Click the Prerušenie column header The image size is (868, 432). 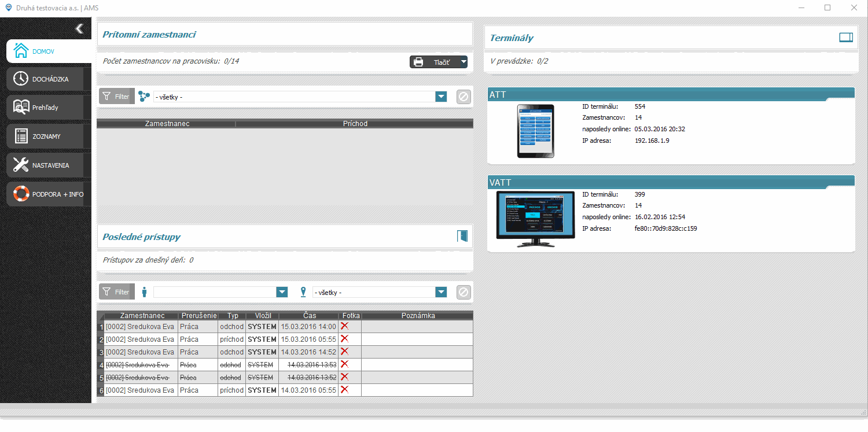[199, 316]
